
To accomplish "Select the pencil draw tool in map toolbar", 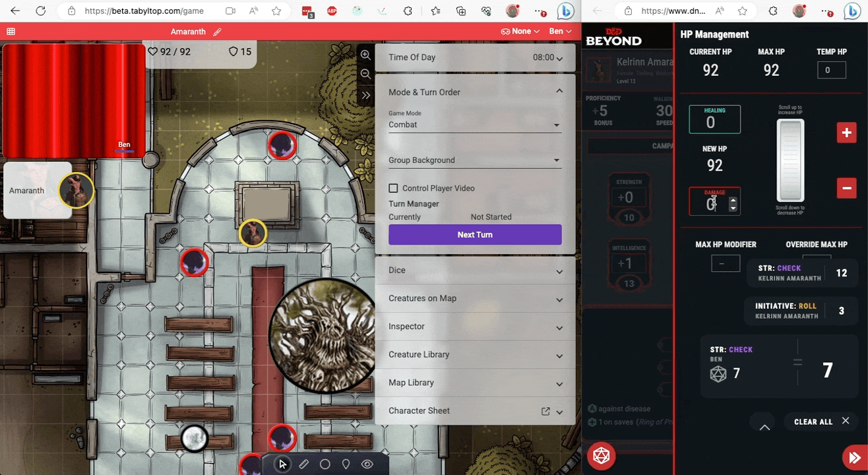I will 303,464.
